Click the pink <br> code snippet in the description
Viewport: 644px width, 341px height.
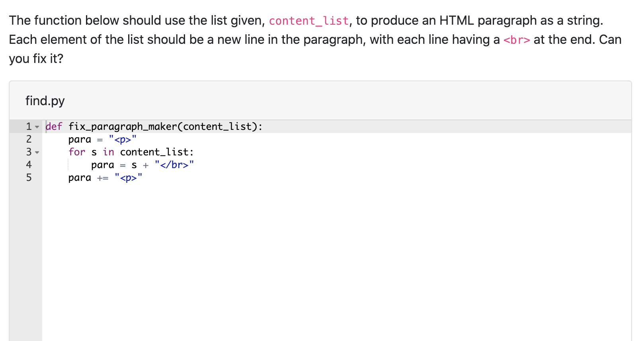[x=517, y=39]
